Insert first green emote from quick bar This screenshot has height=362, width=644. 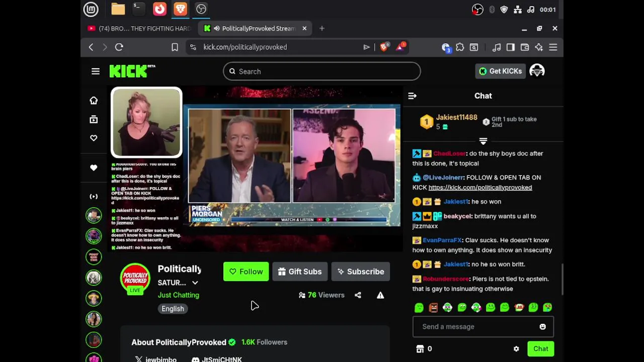pyautogui.click(x=419, y=307)
